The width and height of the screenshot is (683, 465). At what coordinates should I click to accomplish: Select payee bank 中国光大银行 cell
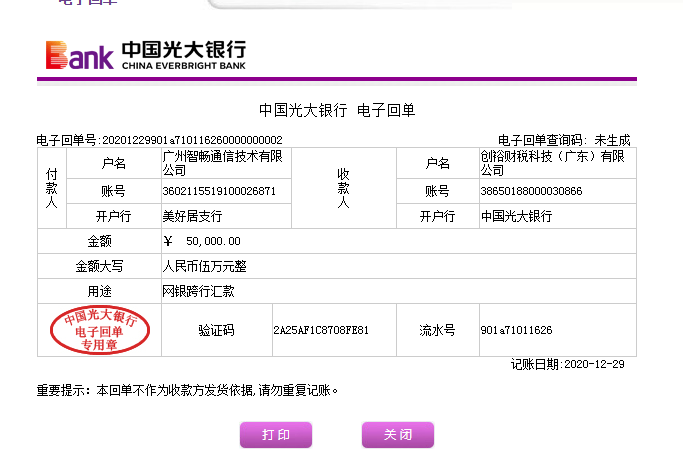558,216
